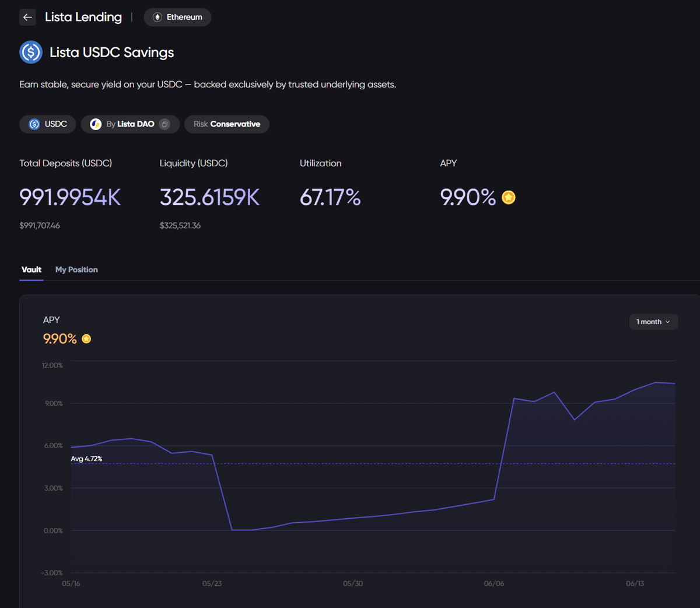
Task: Open the Ethereum network selector
Action: [x=177, y=18]
